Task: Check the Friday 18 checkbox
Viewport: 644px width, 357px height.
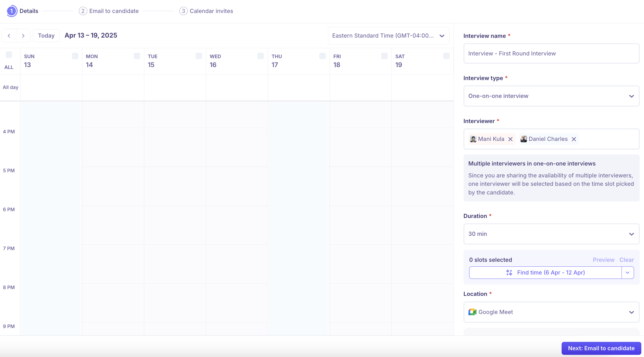Action: click(x=384, y=56)
